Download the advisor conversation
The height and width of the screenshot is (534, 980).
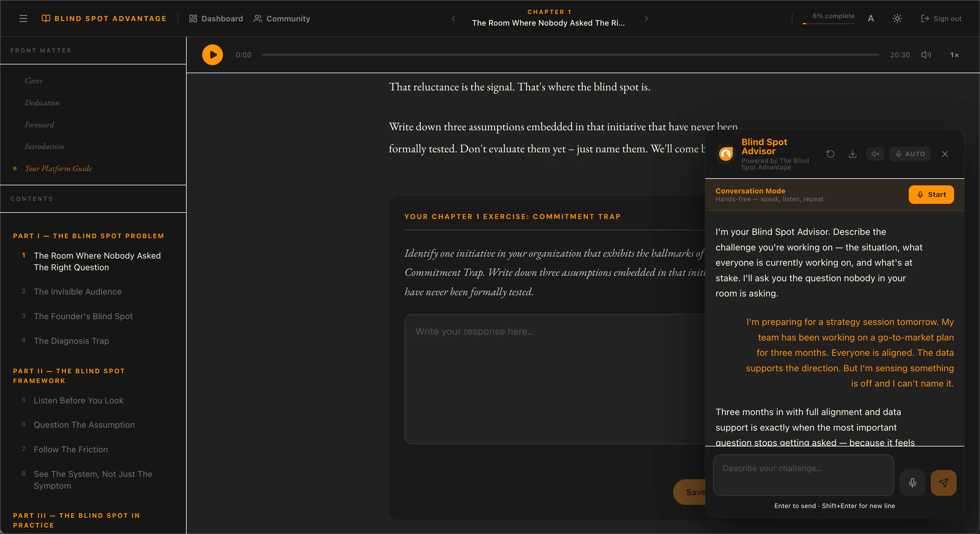tap(853, 154)
